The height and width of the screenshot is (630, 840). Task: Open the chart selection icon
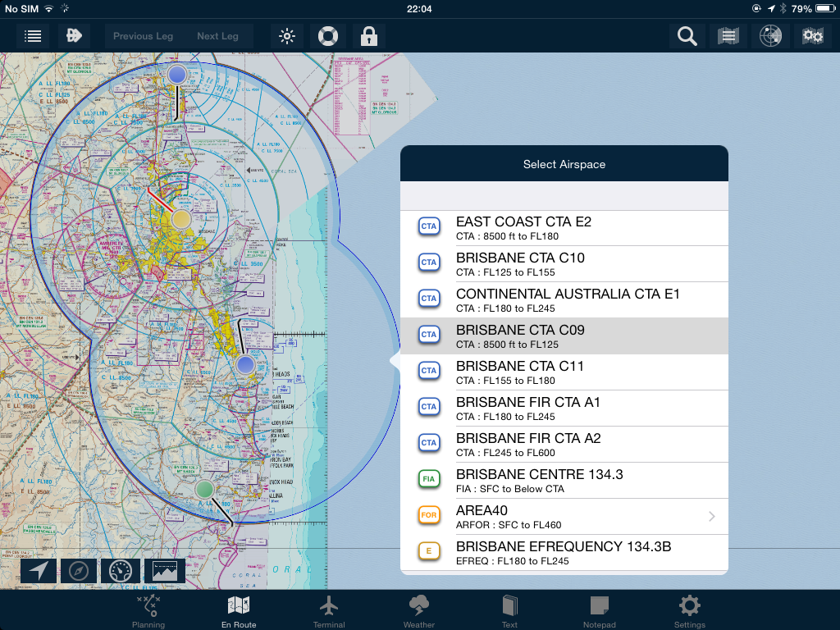pyautogui.click(x=728, y=36)
